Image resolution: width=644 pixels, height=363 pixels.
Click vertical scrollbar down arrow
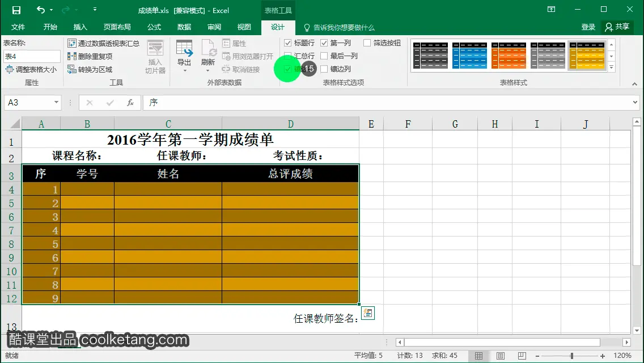tap(637, 330)
